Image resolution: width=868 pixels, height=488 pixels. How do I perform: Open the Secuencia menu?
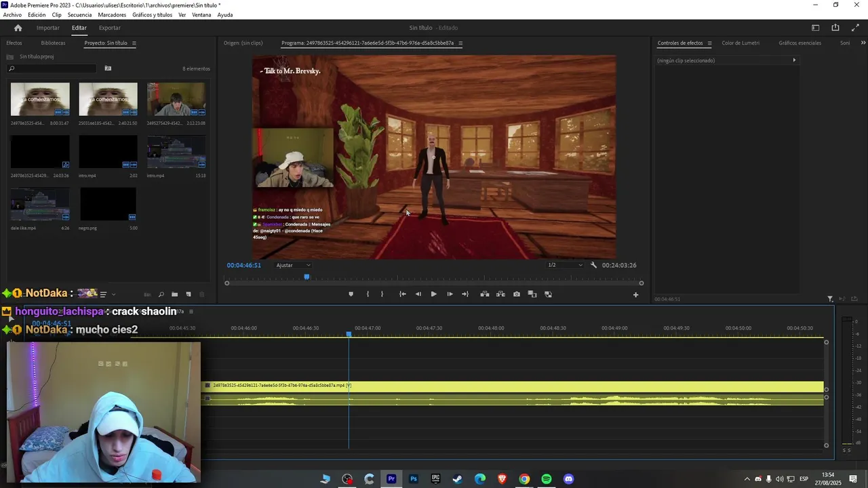[x=80, y=15]
